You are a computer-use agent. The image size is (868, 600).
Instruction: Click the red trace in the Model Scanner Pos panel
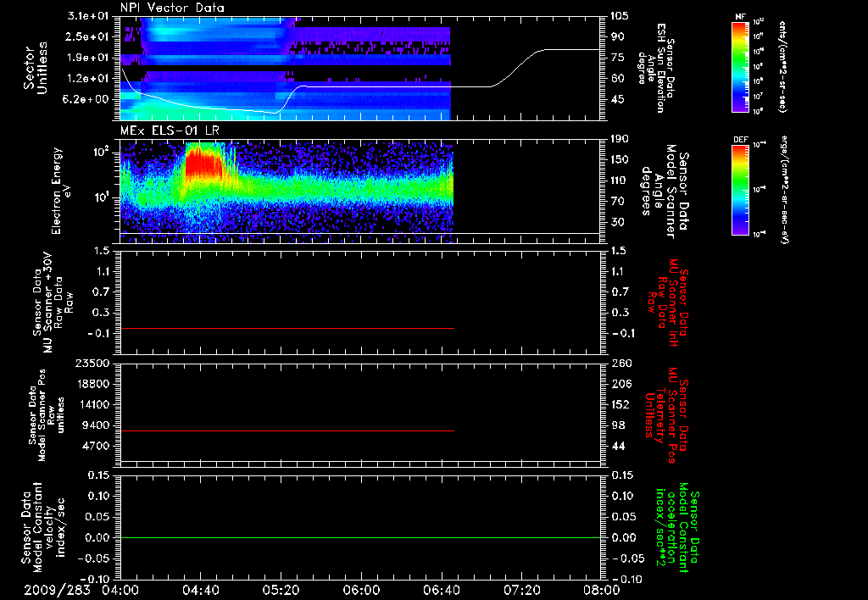(x=287, y=431)
